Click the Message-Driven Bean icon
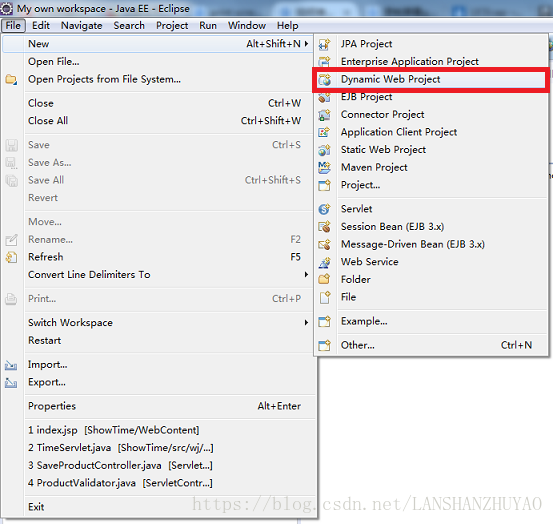Viewport: 553px width, 524px height. pyautogui.click(x=324, y=244)
